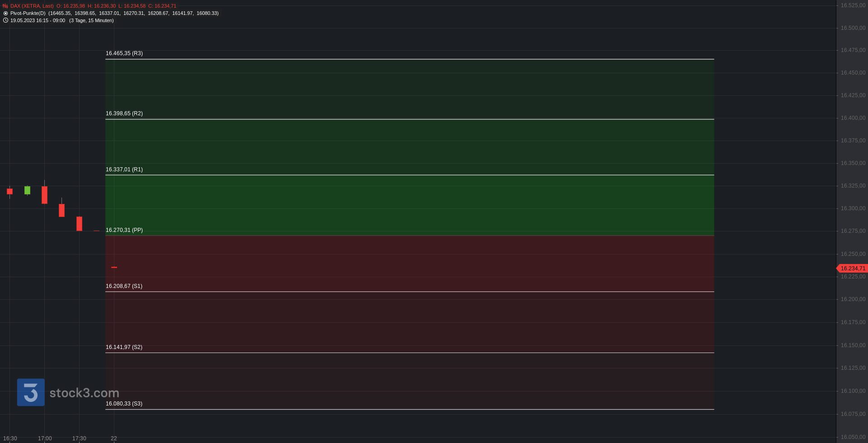Open the stock3.com watermark link
The image size is (868, 443).
click(84, 393)
